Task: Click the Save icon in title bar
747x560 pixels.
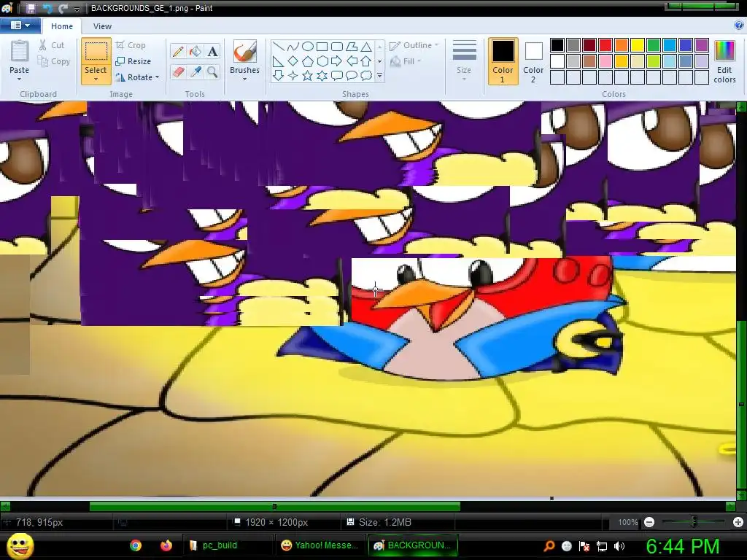Action: [x=31, y=8]
